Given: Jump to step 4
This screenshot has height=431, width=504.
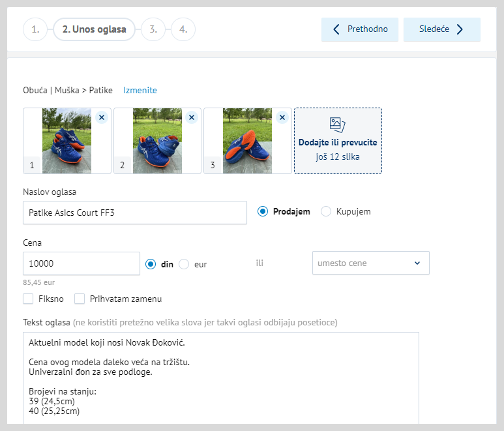Looking at the screenshot, I should tap(183, 29).
